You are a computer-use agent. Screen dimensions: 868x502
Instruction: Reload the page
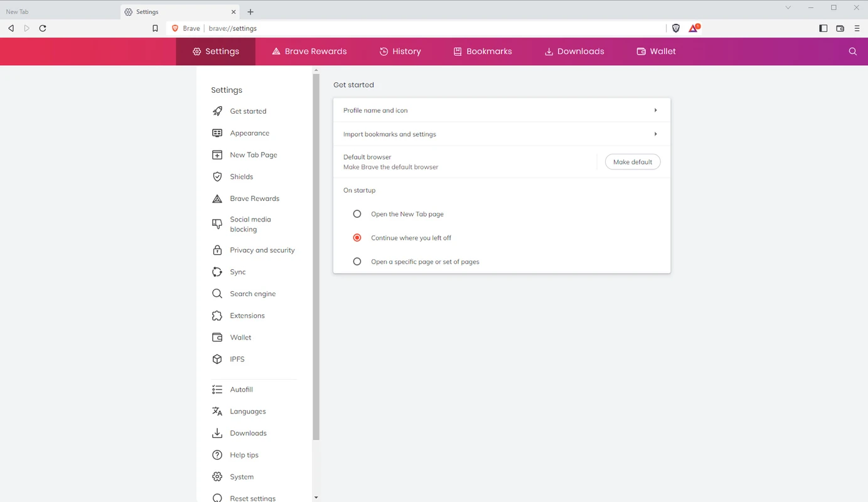pyautogui.click(x=43, y=28)
